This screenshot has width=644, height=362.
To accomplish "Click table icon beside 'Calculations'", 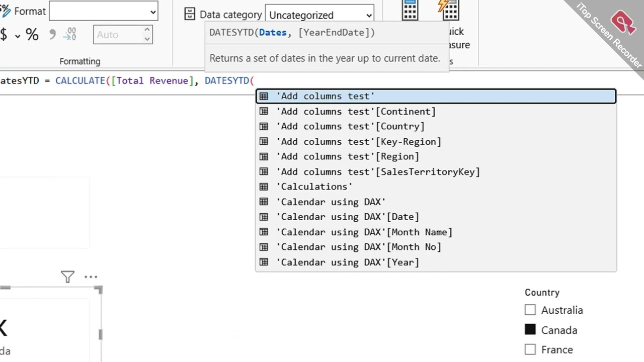I will coord(264,187).
